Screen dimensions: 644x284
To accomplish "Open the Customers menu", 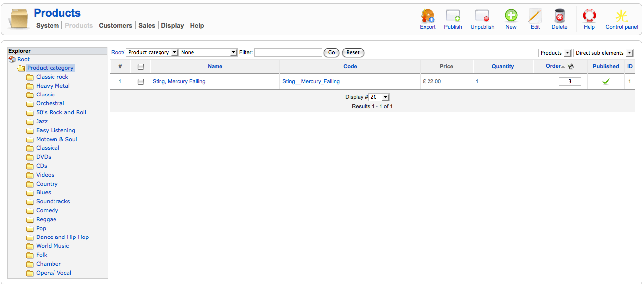I will [115, 26].
